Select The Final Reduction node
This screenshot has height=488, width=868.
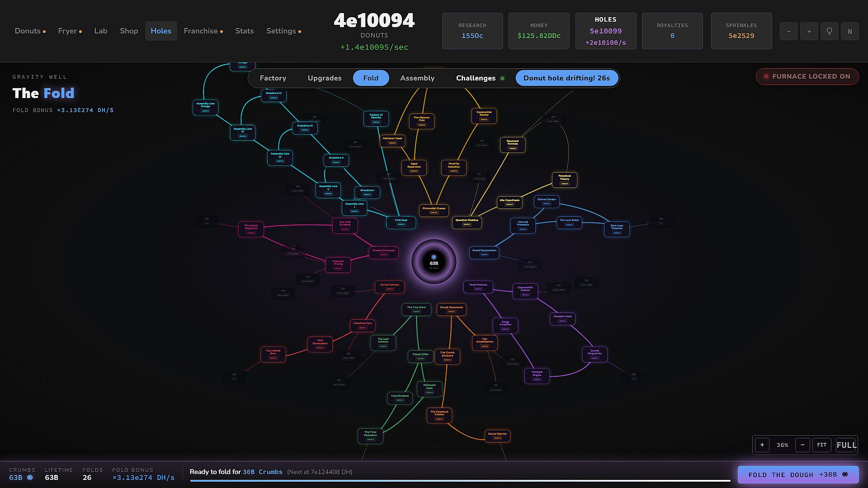(x=370, y=436)
